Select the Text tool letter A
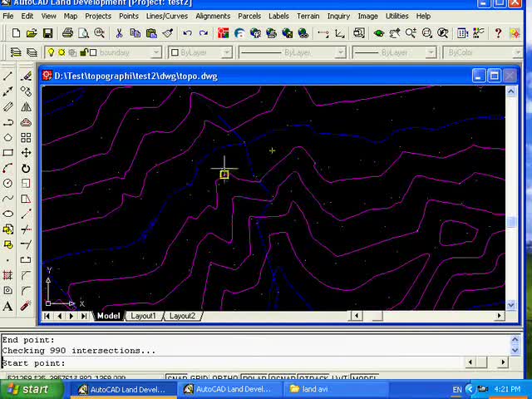 [7, 306]
